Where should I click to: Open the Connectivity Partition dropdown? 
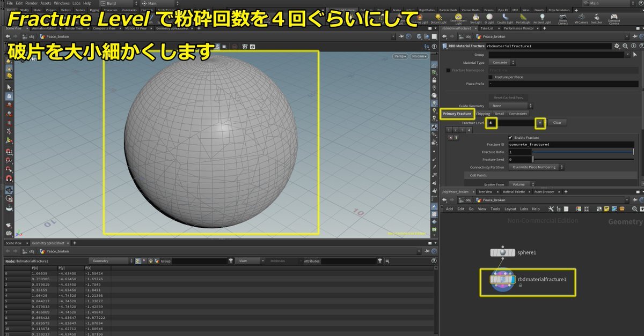pos(536,167)
